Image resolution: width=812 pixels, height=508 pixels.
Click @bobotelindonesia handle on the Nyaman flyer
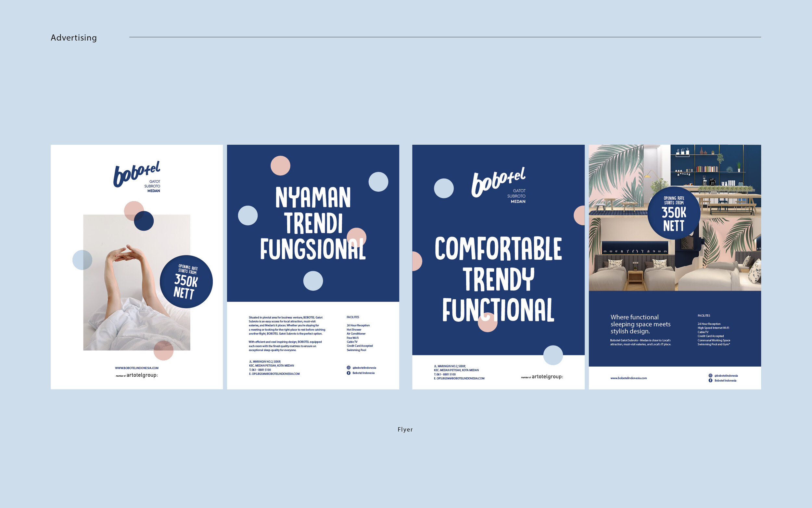364,368
